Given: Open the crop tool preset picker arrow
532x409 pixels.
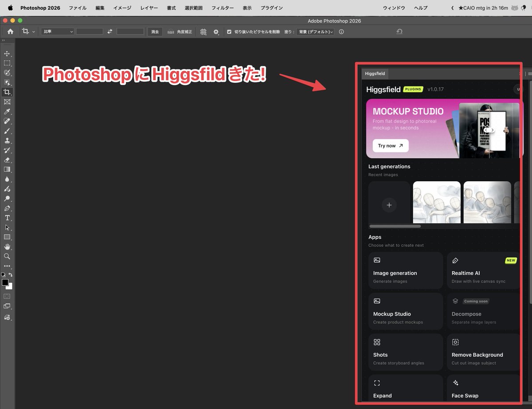Looking at the screenshot, I should click(x=34, y=32).
